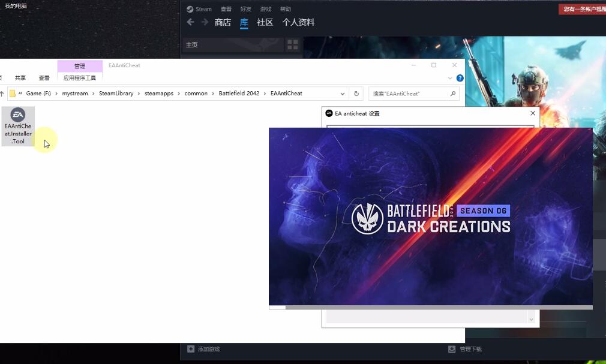The height and width of the screenshot is (364, 606).
Task: Open Steam's 游戏 menu
Action: point(266,9)
